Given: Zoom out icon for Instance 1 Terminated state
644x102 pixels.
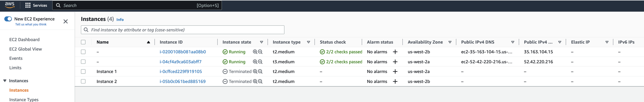Looking at the screenshot, I should (x=260, y=72).
